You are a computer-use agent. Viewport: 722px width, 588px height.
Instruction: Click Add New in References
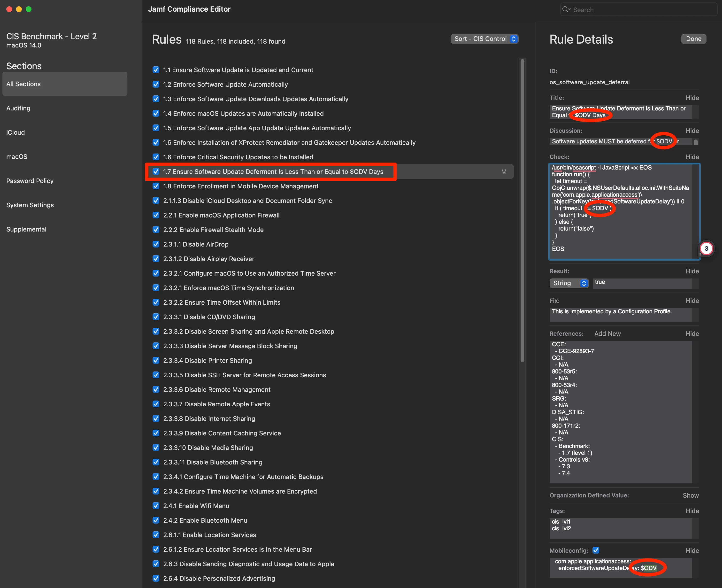tap(607, 334)
